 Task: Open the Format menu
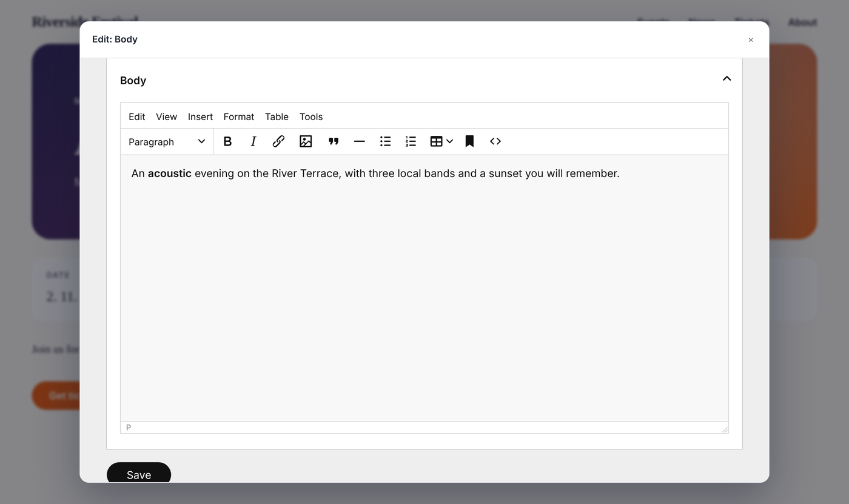239,116
